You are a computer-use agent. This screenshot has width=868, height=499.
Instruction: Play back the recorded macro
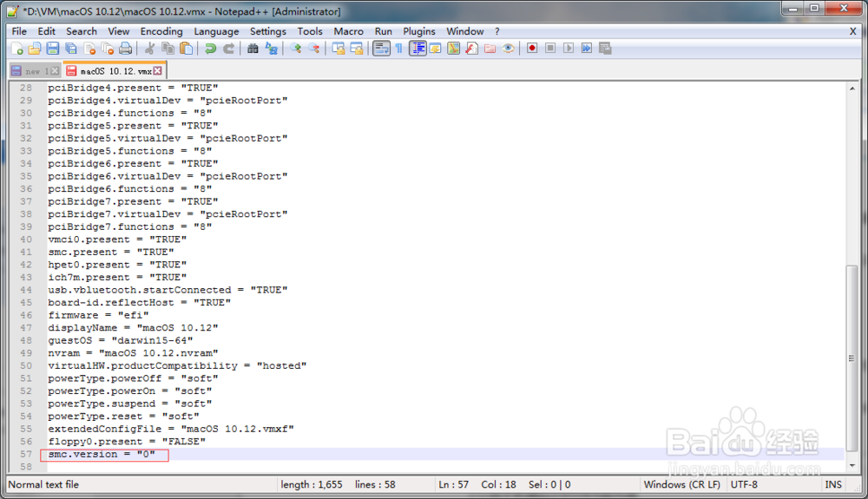tap(569, 48)
